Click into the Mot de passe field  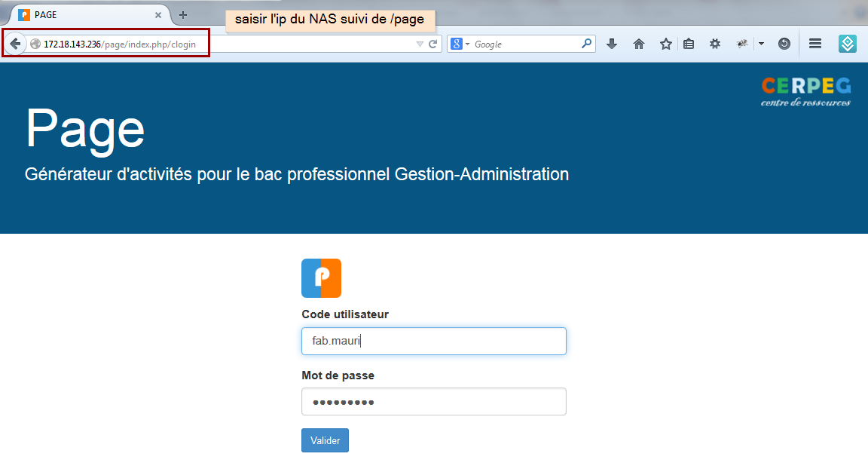pyautogui.click(x=434, y=402)
